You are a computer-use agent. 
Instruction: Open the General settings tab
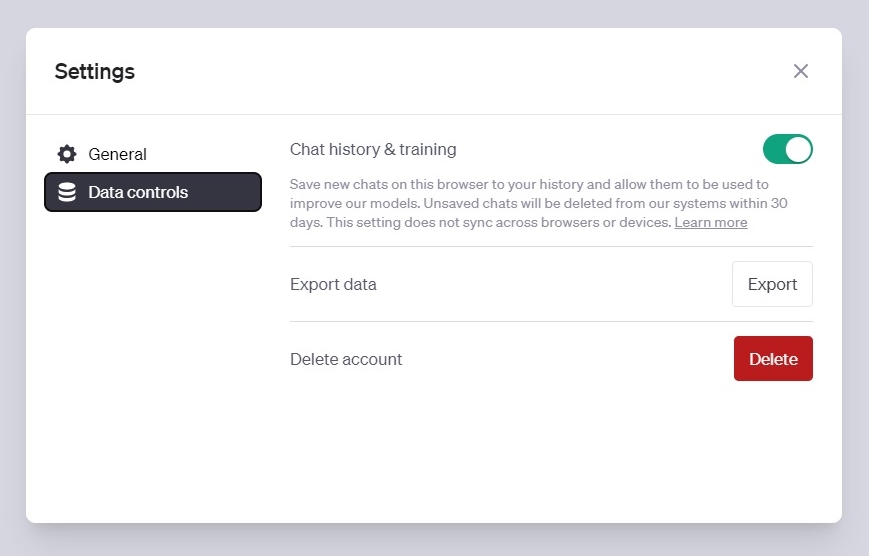coord(153,154)
